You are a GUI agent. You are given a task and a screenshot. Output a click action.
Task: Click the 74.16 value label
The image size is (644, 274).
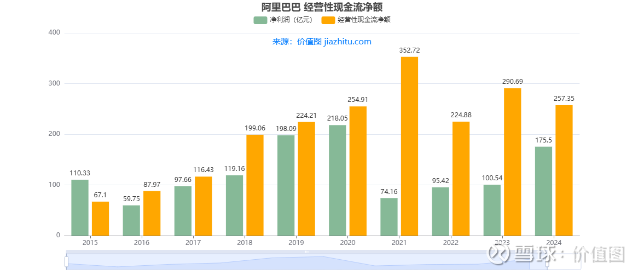[389, 191]
